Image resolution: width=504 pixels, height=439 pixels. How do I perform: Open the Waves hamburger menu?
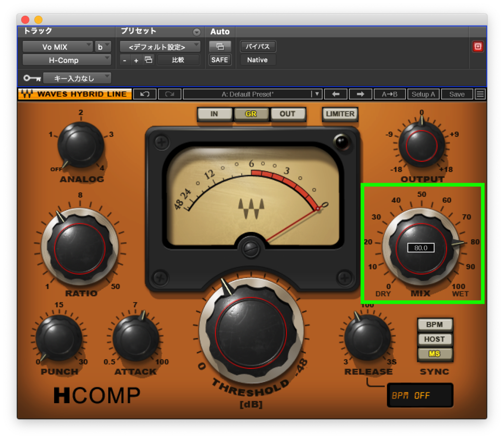(x=480, y=94)
